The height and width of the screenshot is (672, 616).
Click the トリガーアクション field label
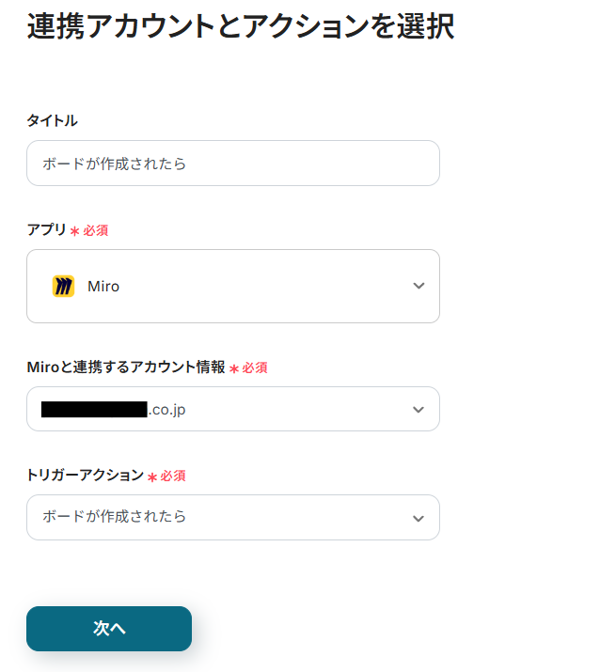click(x=85, y=476)
